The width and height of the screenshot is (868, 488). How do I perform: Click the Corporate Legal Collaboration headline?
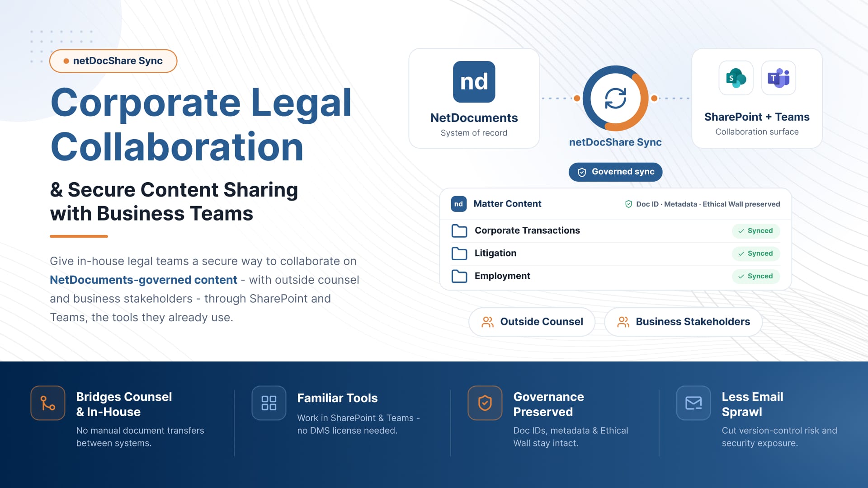[201, 125]
